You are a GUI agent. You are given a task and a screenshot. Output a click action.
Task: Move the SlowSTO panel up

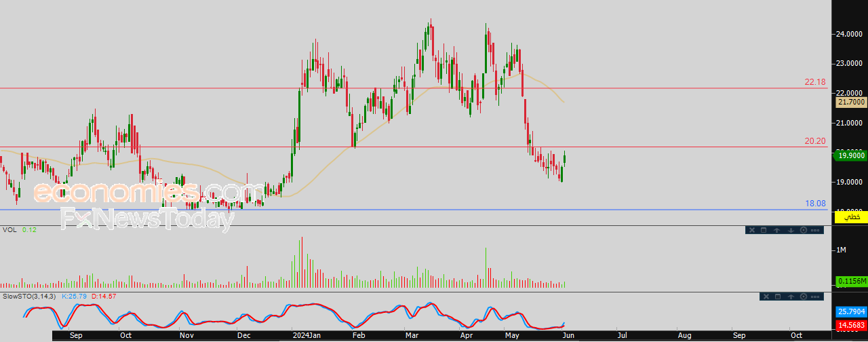tap(792, 297)
